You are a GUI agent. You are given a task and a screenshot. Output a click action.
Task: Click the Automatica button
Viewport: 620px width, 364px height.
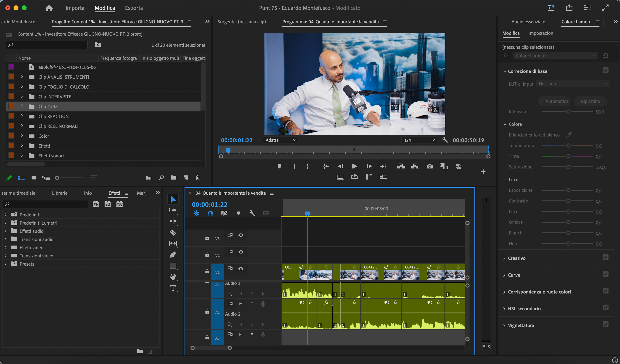(554, 101)
